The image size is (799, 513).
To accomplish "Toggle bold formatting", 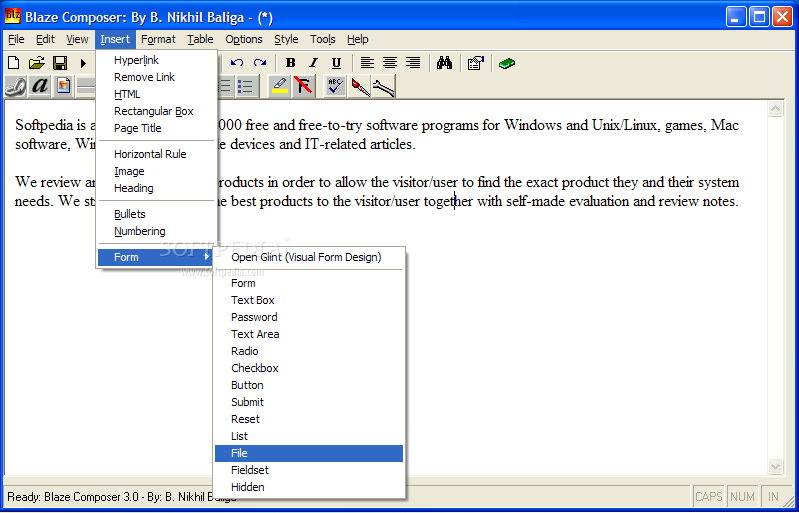I will point(290,63).
